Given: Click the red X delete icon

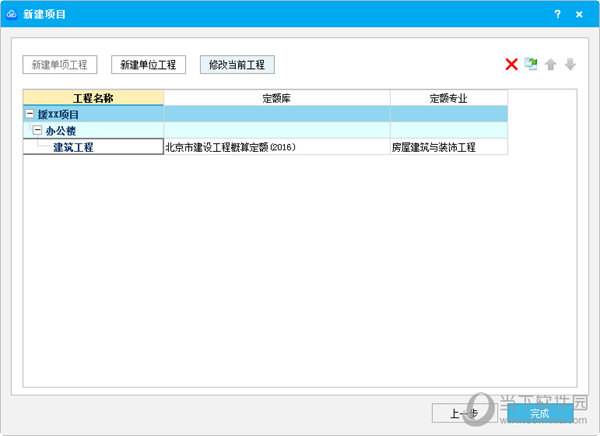Looking at the screenshot, I should click(x=511, y=64).
